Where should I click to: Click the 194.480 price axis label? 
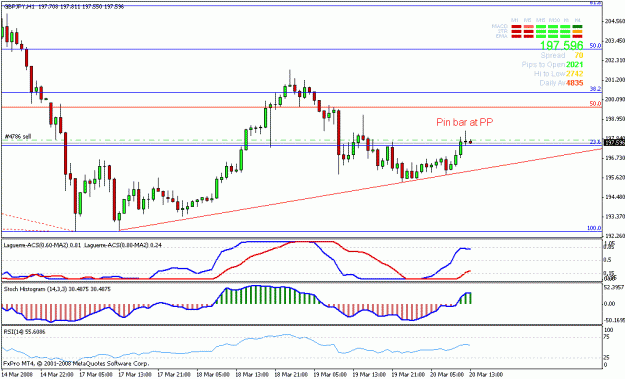[x=615, y=197]
